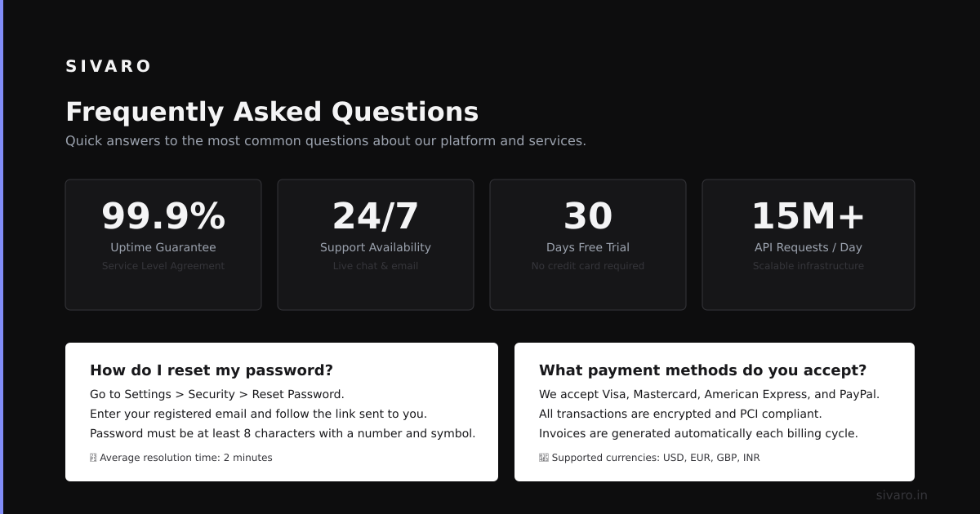
Task: Click the 'Live chat & email' caption
Action: [376, 266]
